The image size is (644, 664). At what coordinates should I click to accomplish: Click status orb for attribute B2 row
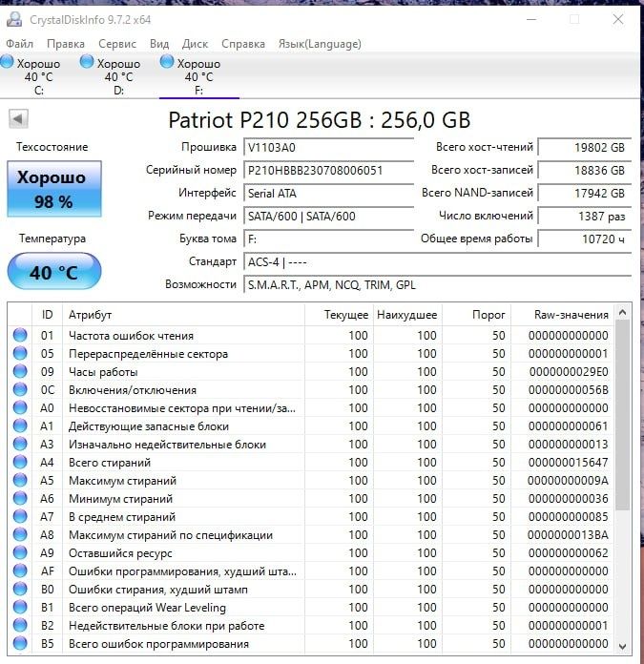pos(20,626)
